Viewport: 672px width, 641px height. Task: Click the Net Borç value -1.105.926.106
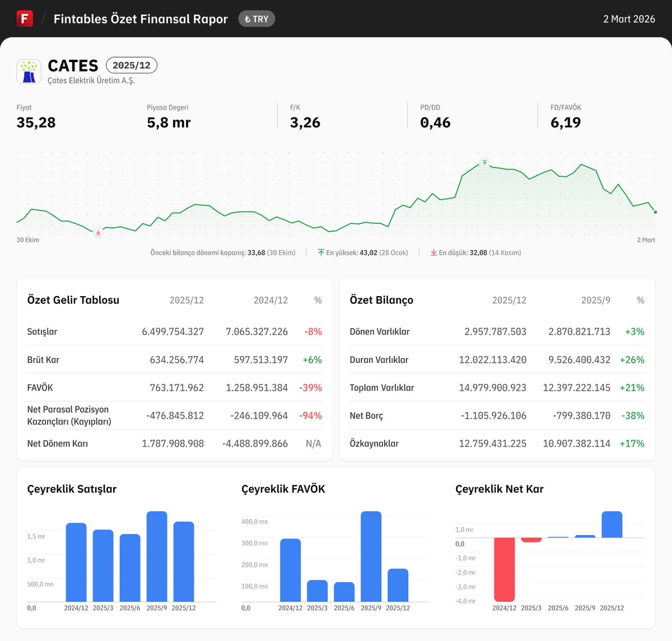[494, 415]
